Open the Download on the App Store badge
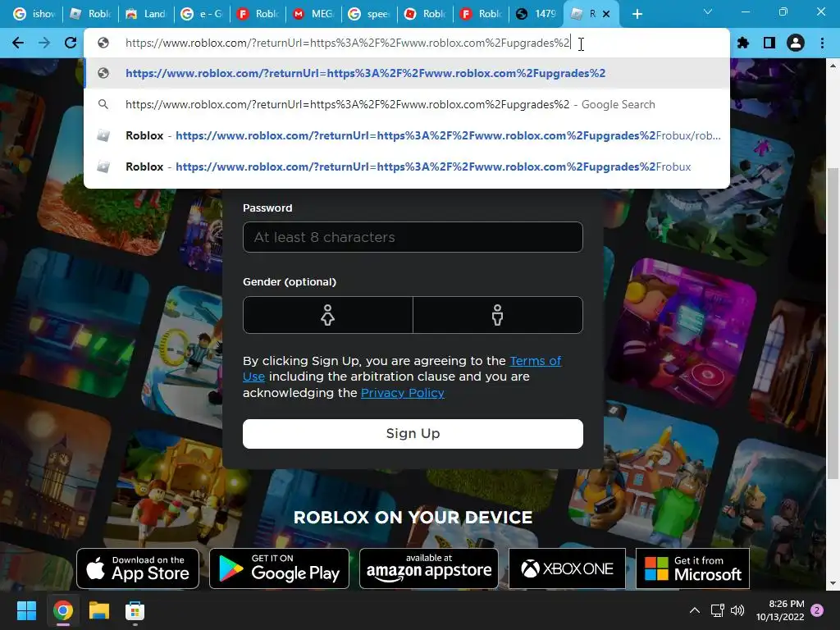 [x=138, y=568]
